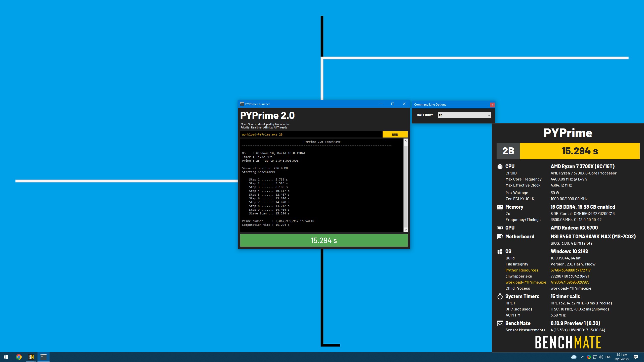The width and height of the screenshot is (644, 362).
Task: Open network status tray icon
Action: point(595,357)
